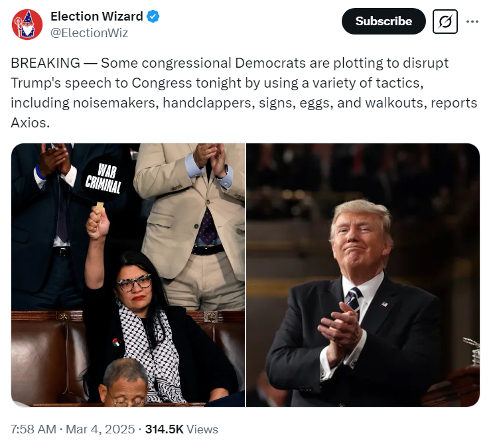Open Grok explain slashed-circle icon

[x=445, y=21]
